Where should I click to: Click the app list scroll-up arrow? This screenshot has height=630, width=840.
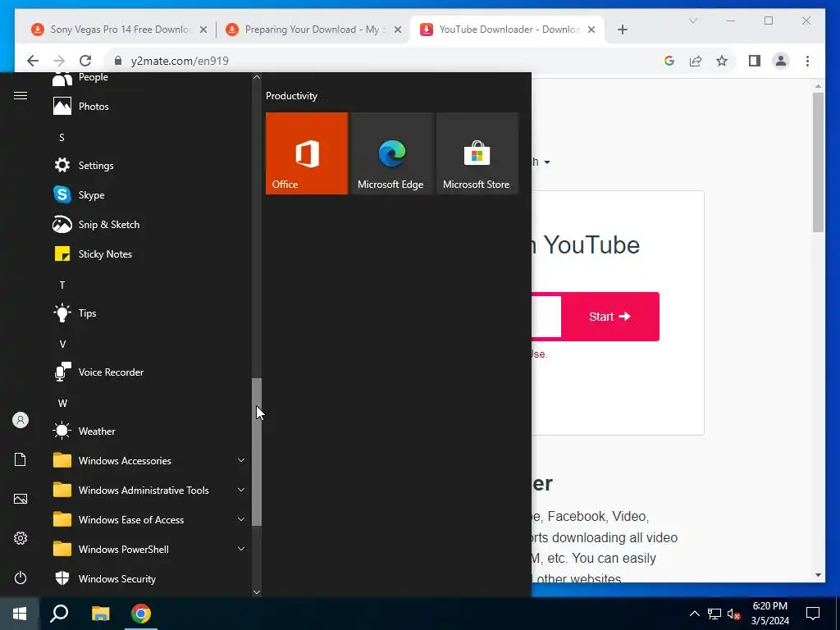pos(257,77)
